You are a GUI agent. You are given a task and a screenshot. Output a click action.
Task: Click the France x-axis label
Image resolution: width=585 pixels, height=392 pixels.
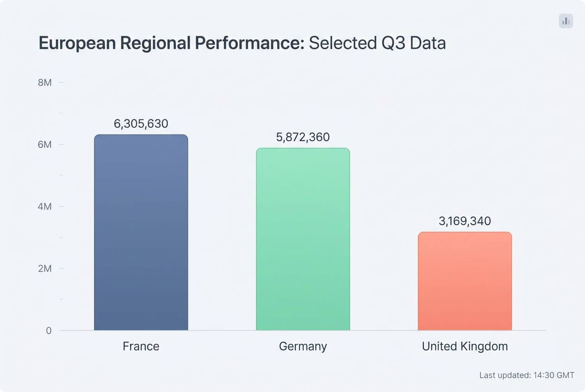[141, 346]
